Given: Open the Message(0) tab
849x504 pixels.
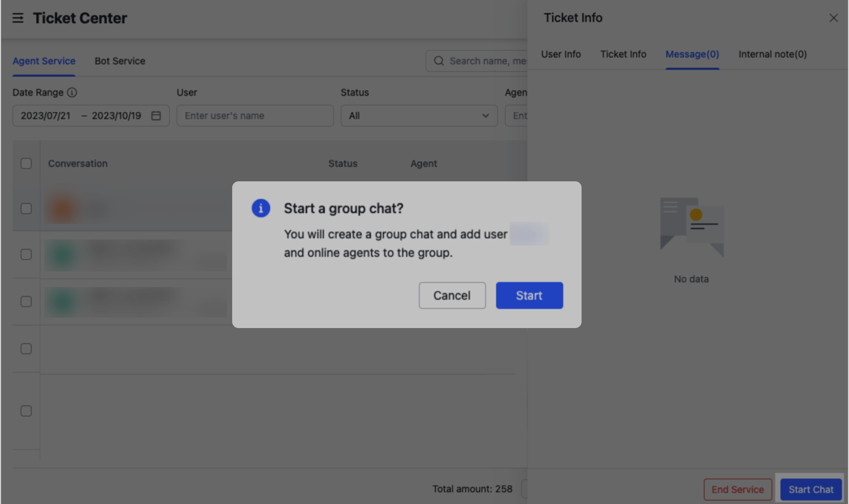Looking at the screenshot, I should (x=692, y=54).
